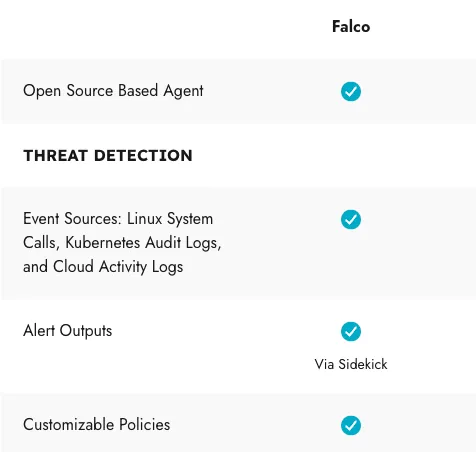Click the word Sidekick under the checkmark
The height and width of the screenshot is (452, 476).
363,364
